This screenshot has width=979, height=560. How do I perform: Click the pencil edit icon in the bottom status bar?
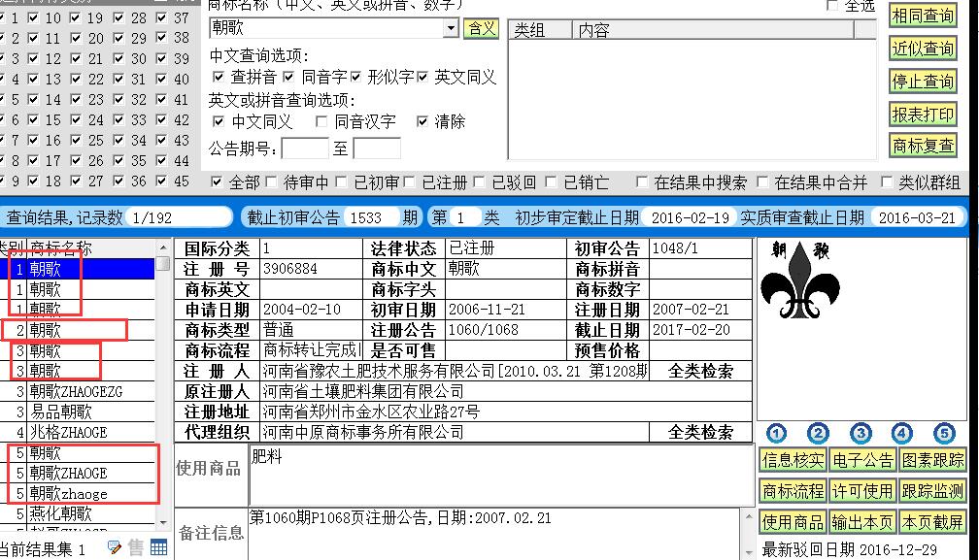(x=114, y=547)
